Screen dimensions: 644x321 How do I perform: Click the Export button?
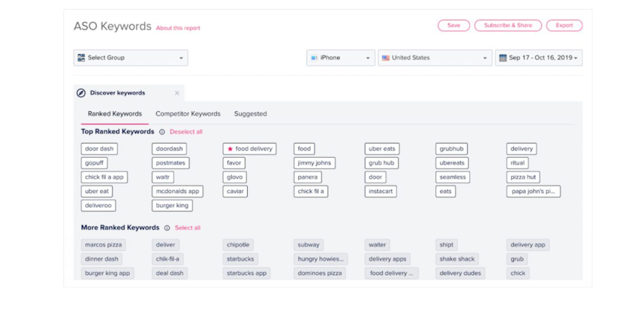pyautogui.click(x=564, y=26)
